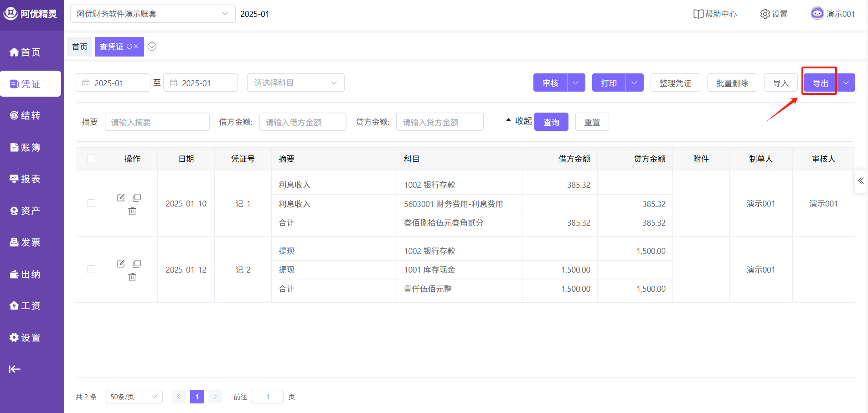Viewport: 868px width, 413px height.
Task: Expand right side panel double-chevron
Action: [x=861, y=181]
